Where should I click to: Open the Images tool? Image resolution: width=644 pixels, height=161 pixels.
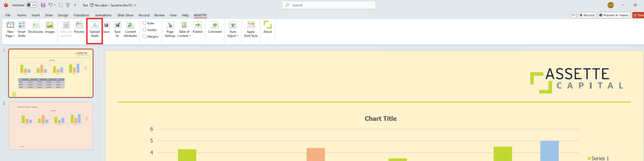click(x=50, y=27)
